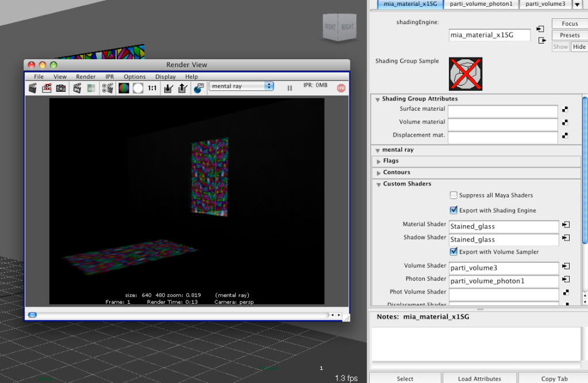Expand the Contours section
The height and width of the screenshot is (383, 588).
(x=396, y=172)
